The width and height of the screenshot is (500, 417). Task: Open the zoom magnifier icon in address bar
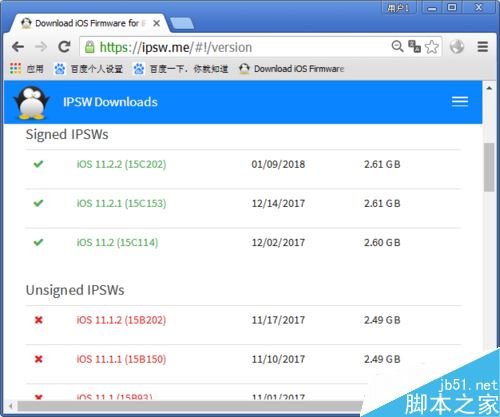(397, 46)
